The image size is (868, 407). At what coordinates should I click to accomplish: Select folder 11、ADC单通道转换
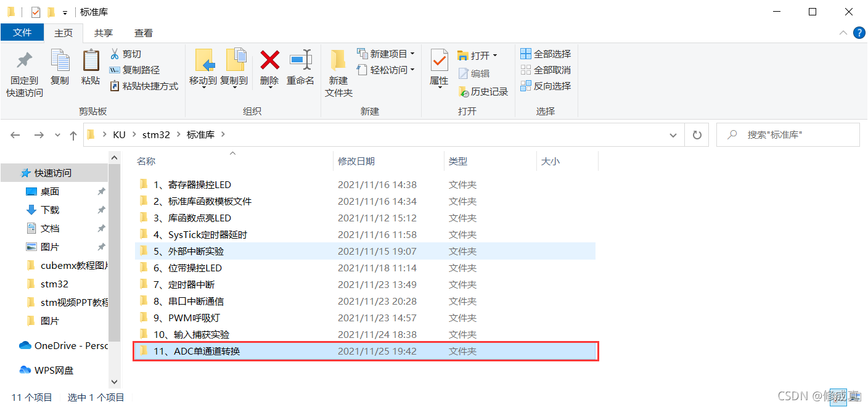pos(366,351)
